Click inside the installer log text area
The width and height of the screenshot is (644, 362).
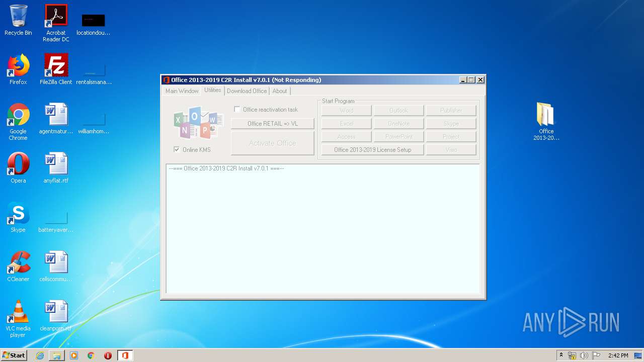323,229
